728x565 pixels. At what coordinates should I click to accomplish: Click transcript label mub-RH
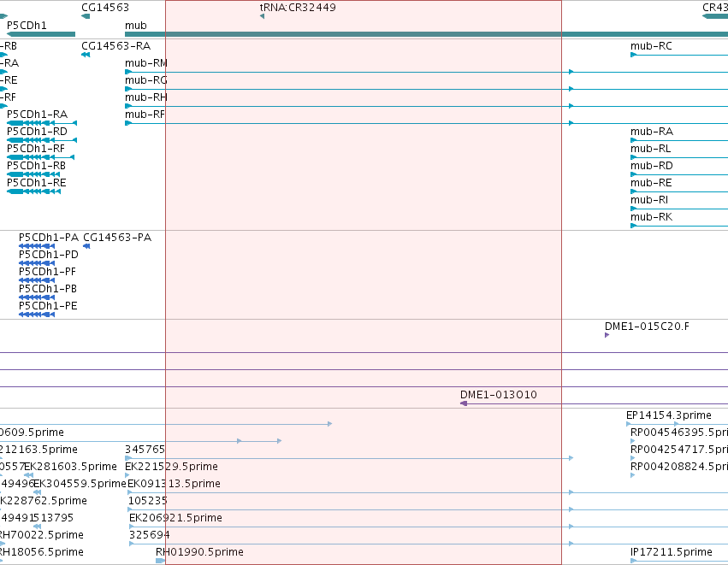tap(145, 97)
